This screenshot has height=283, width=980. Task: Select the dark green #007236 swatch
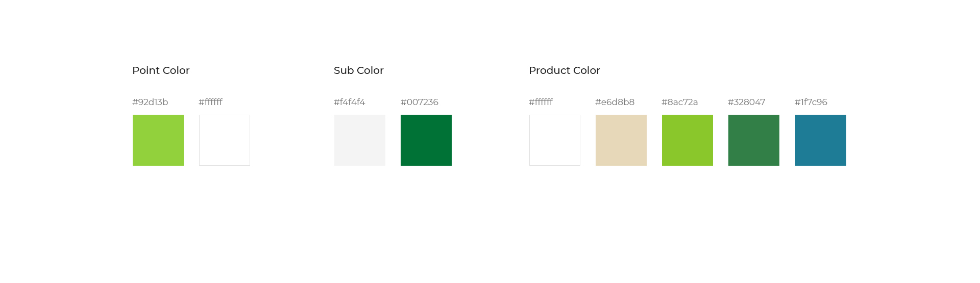pos(426,140)
